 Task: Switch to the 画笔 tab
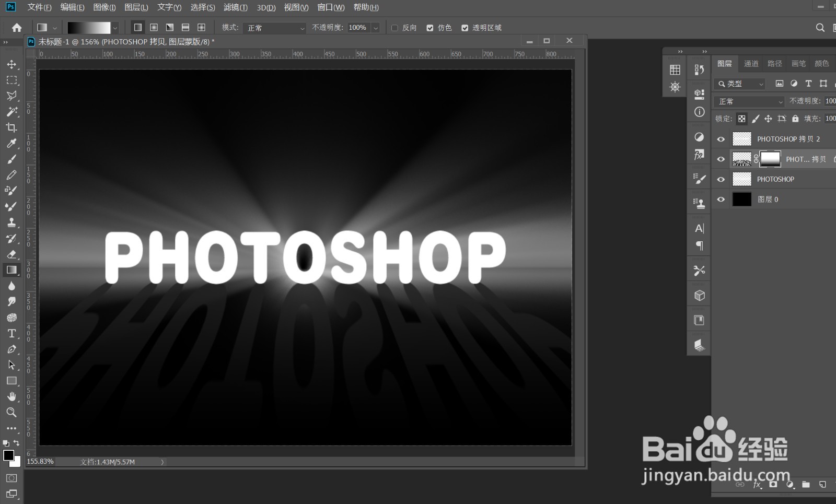798,64
